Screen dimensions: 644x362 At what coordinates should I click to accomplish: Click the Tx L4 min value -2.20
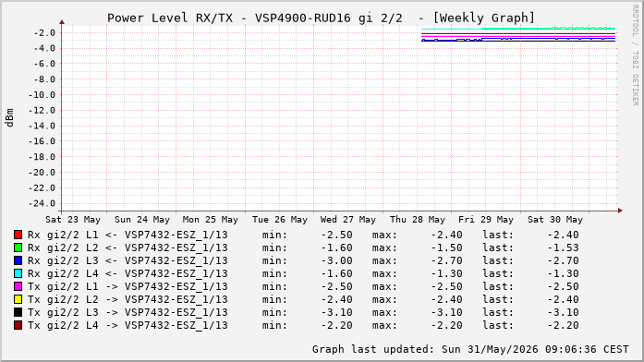[x=337, y=325]
